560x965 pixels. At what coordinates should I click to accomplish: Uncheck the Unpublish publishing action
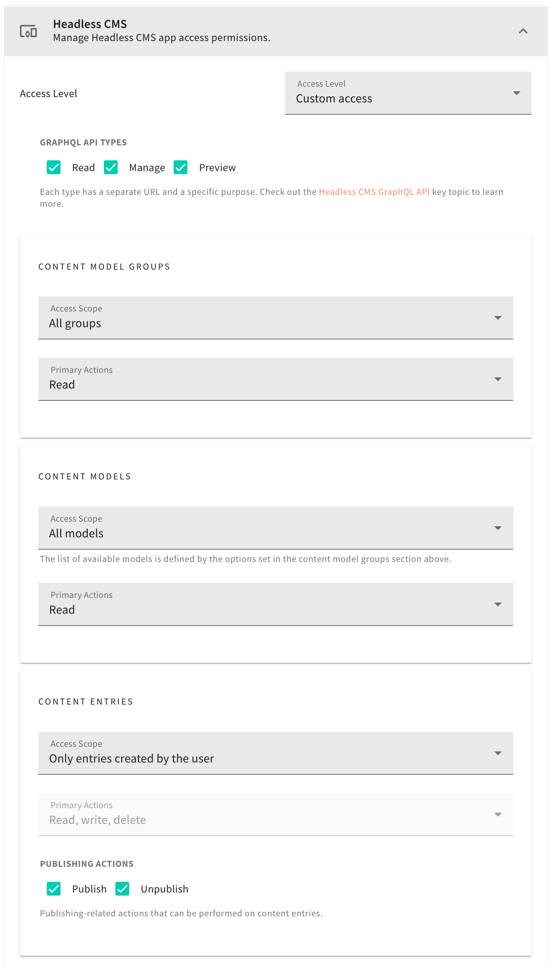123,889
